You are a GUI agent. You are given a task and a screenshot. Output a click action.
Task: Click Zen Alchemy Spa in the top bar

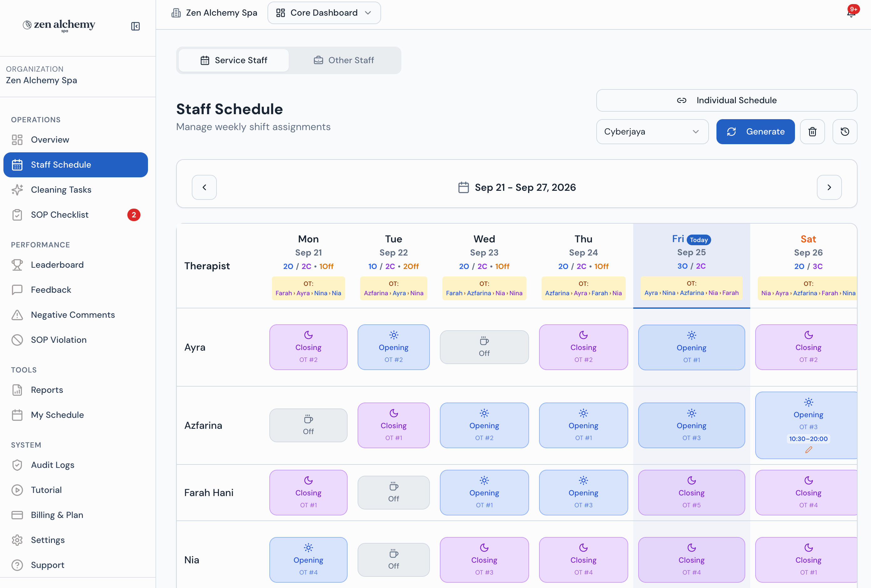coord(214,13)
